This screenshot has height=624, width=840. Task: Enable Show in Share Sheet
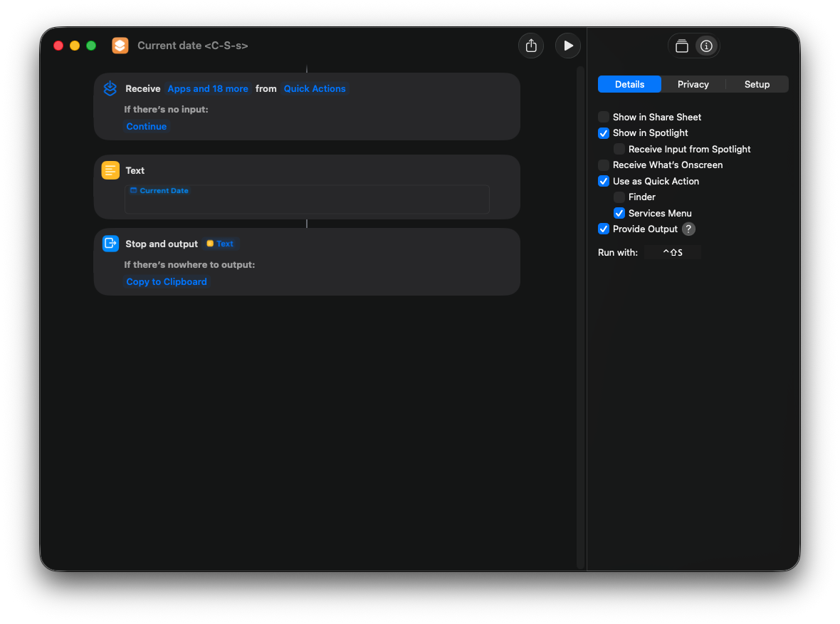coord(604,117)
